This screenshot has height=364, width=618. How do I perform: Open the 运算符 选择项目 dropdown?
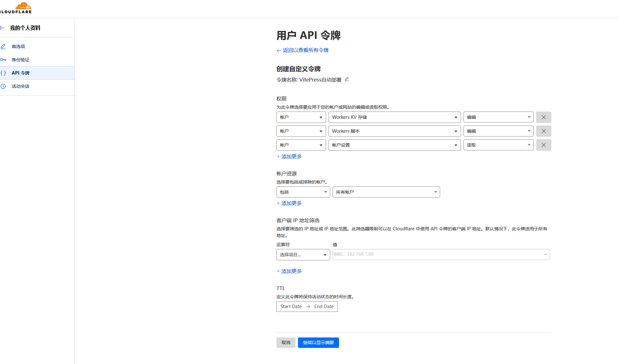pos(303,255)
